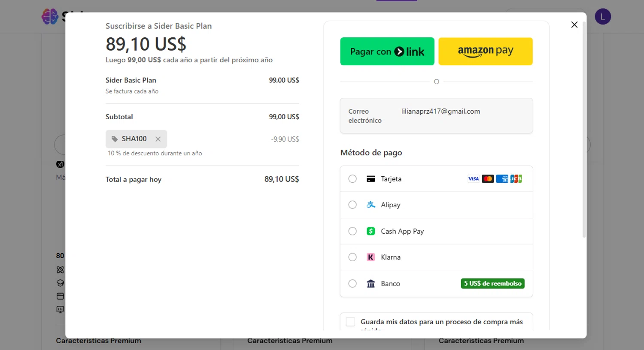
Task: Pay with the Amazon Pay button
Action: [486, 51]
